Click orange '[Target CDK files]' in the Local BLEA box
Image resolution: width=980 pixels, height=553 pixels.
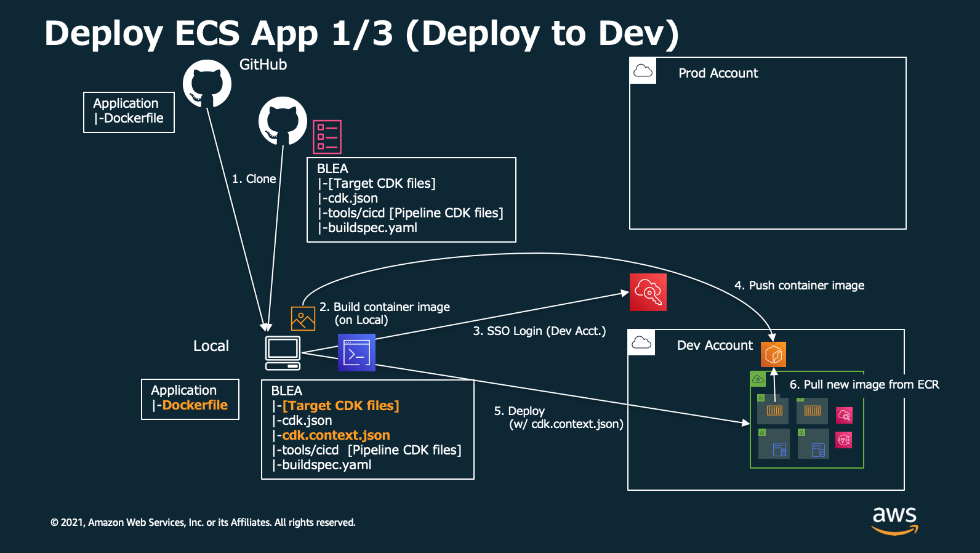click(341, 406)
